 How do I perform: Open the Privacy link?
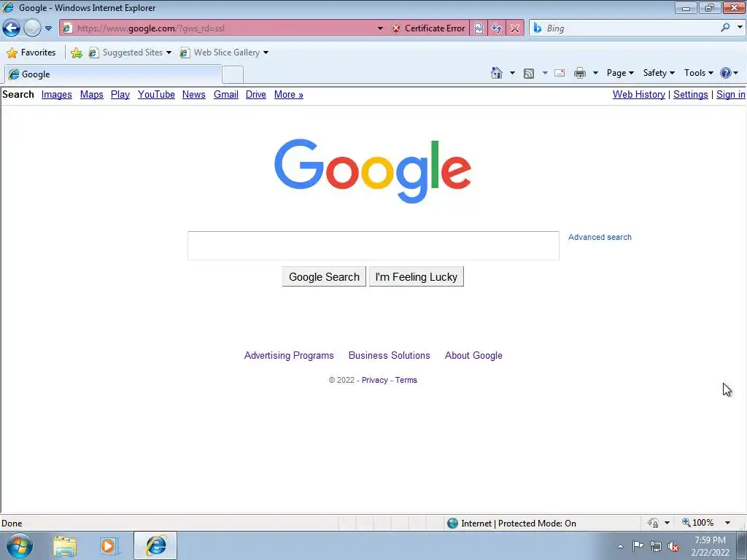coord(374,380)
